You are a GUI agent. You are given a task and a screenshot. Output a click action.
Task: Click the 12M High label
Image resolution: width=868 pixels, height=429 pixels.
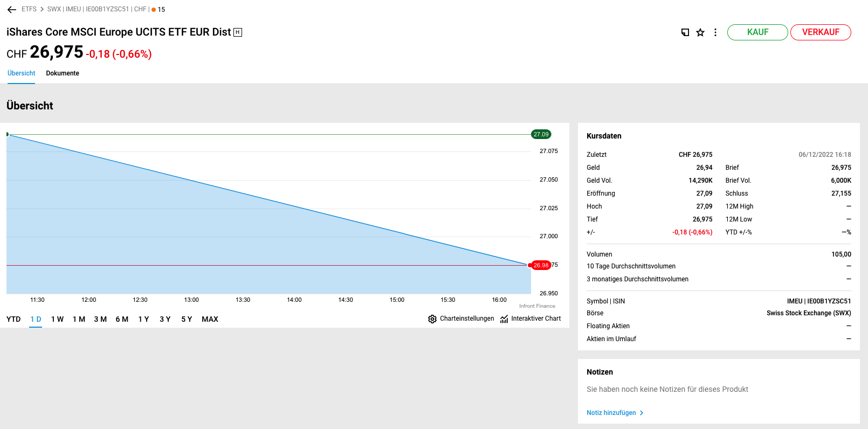tap(739, 206)
